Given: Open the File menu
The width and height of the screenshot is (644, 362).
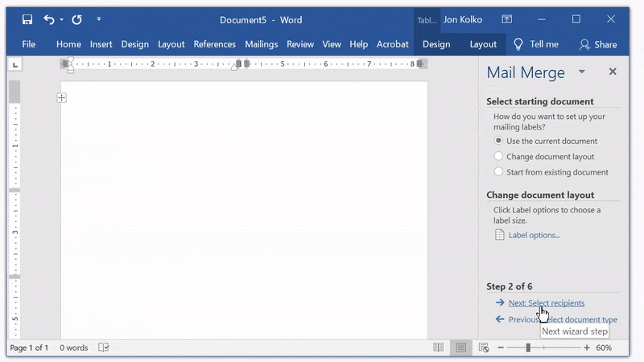Looking at the screenshot, I should click(28, 44).
